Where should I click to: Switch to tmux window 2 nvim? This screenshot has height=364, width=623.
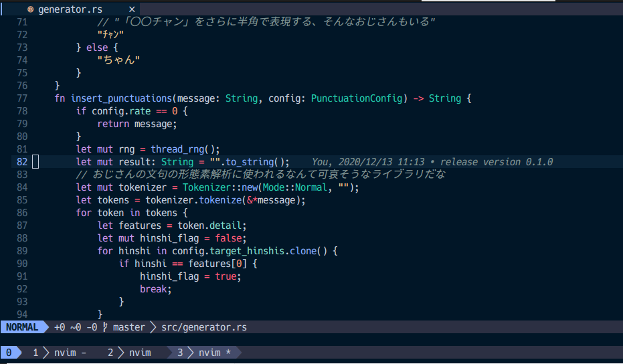[129, 353]
